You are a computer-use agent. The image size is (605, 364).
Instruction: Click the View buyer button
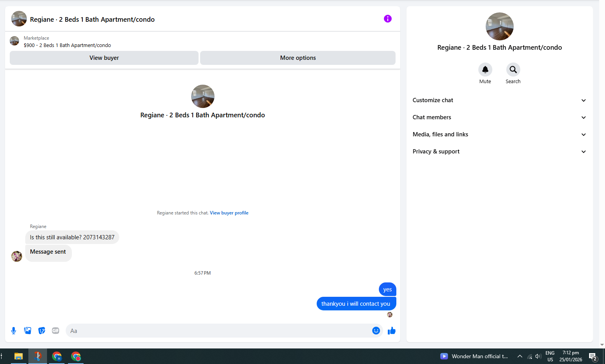click(104, 58)
